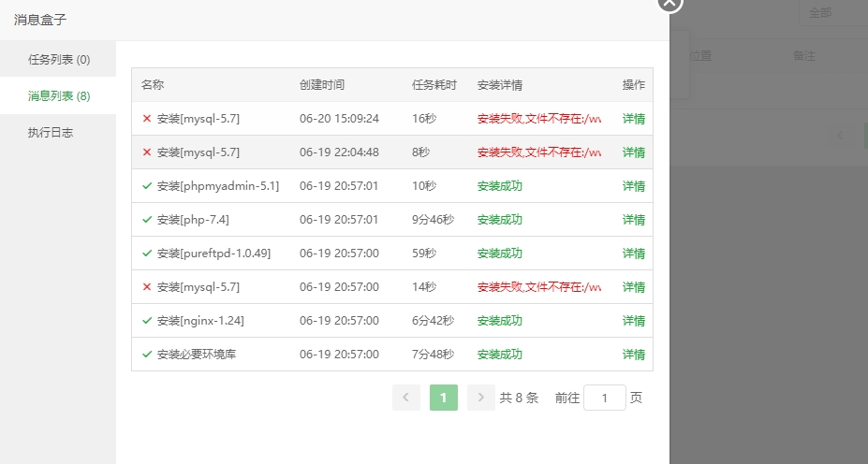Click 安装详情 column header
Screen dimensions: 868x464
click(x=500, y=84)
